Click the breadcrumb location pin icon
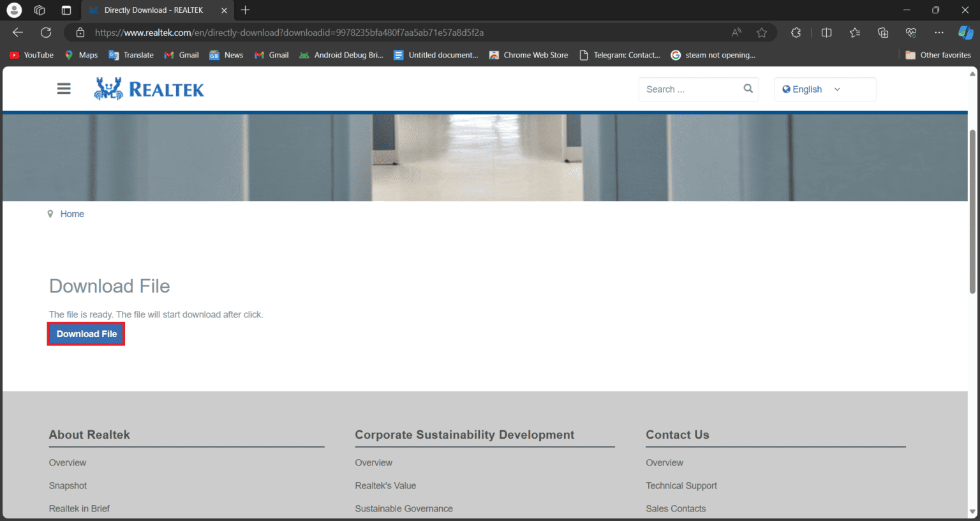The height and width of the screenshot is (521, 980). (50, 213)
